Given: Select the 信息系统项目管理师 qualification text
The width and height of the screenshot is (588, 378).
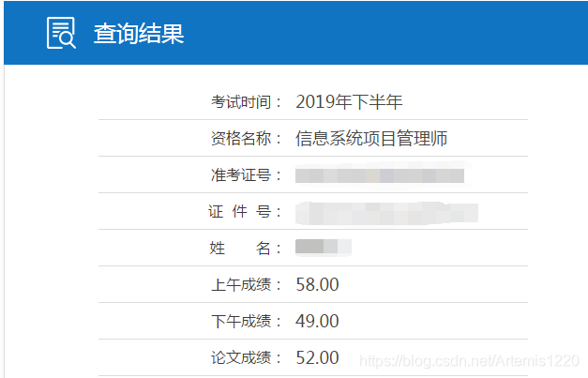Looking at the screenshot, I should point(371,139).
